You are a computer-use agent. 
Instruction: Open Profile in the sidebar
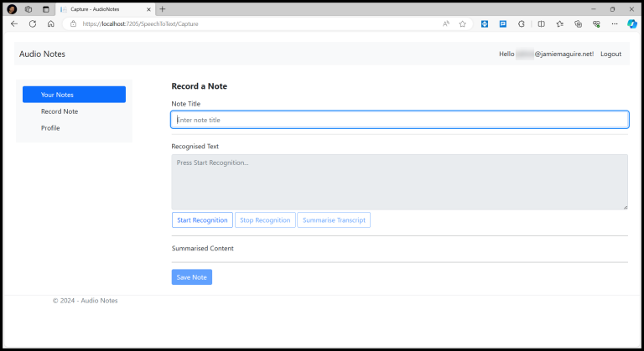point(50,128)
